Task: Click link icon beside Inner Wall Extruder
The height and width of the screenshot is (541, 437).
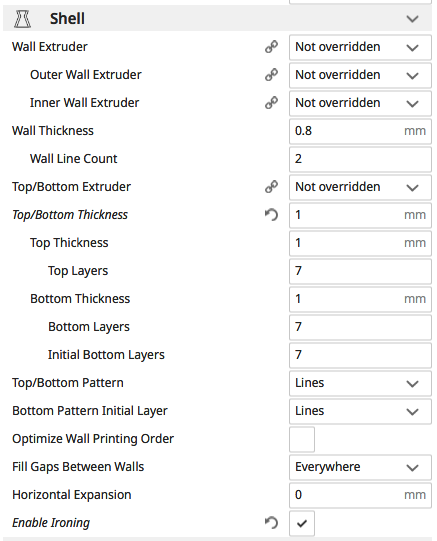Action: click(271, 103)
